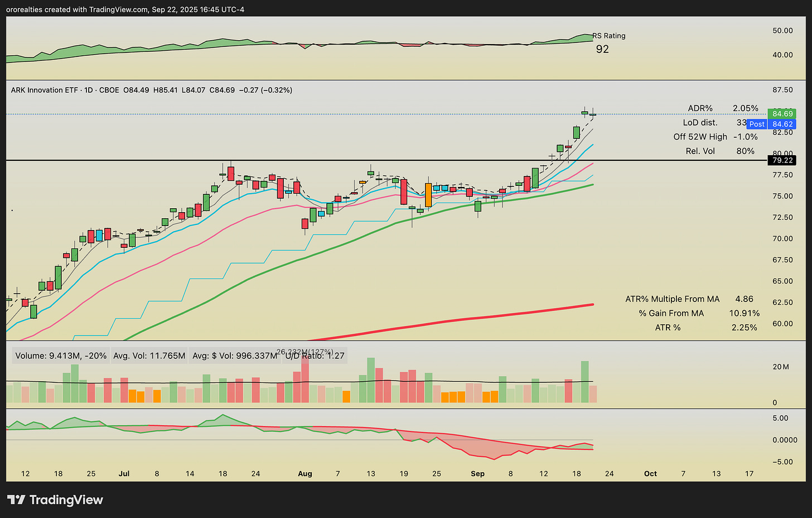
Task: Click the ATR% Multiple From MA value 4.86
Action: tap(745, 299)
